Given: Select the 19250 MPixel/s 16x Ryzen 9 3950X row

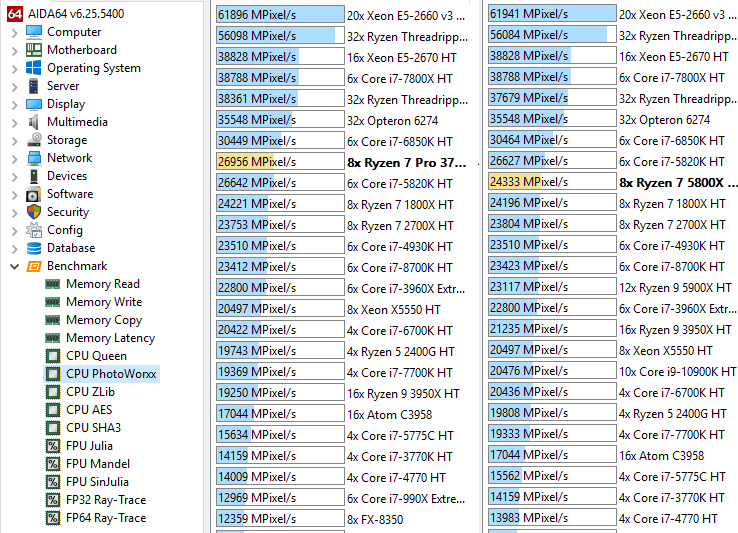Looking at the screenshot, I should 338,393.
